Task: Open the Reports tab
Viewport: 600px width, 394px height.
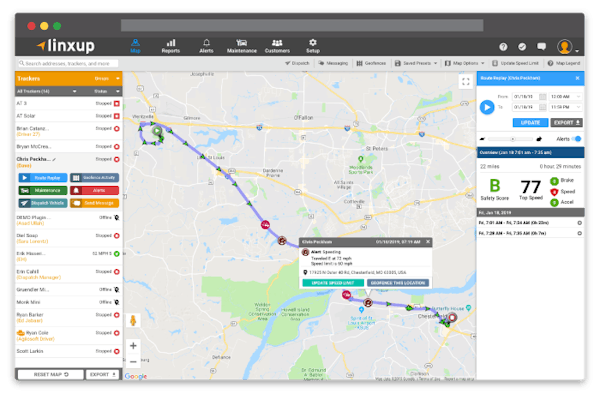Action: click(171, 46)
